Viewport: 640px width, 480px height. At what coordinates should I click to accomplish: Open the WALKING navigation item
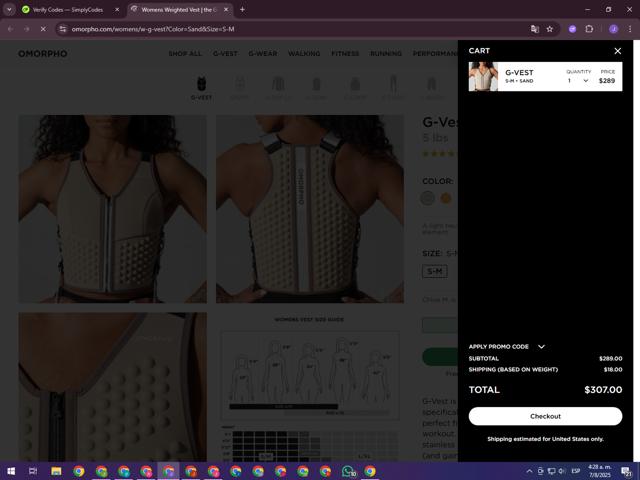[304, 53]
